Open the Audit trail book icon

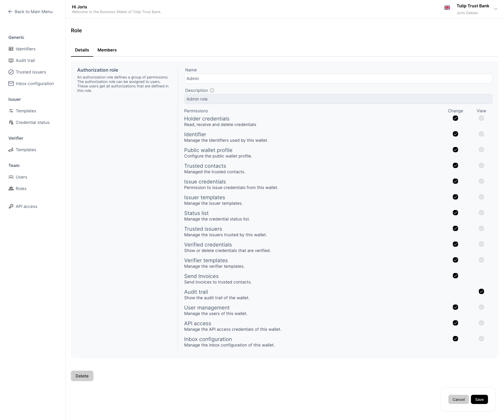[x=11, y=60]
